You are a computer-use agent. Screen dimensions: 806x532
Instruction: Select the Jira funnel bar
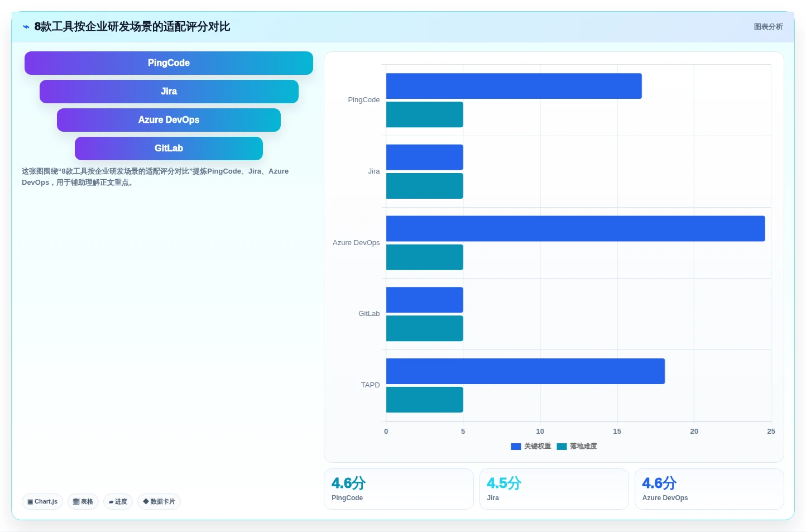click(x=169, y=92)
